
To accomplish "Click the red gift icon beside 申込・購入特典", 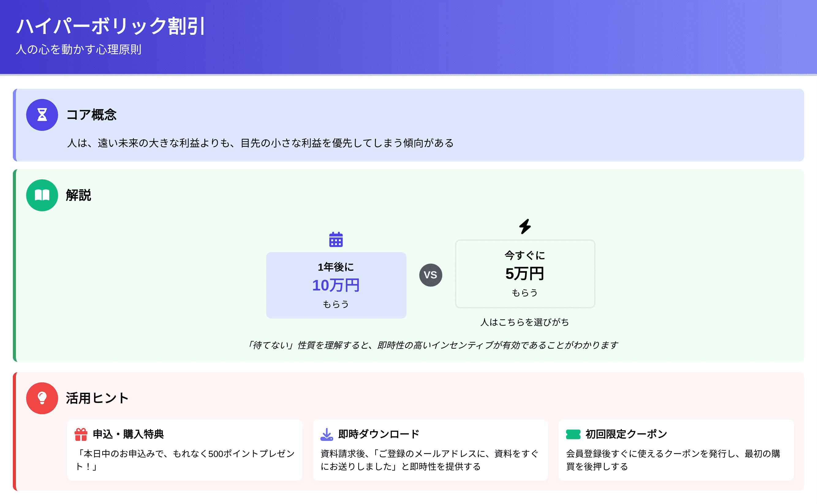I will 81,434.
